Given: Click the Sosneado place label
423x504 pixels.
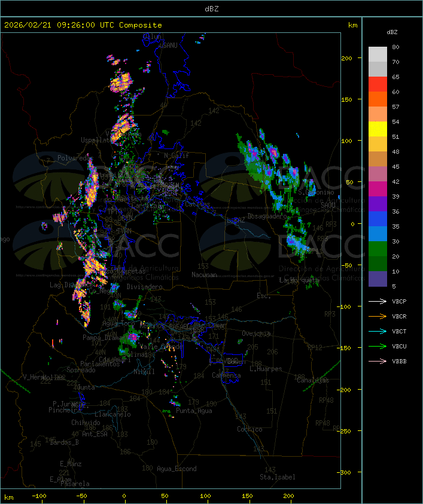Looking at the screenshot, I should tap(81, 370).
